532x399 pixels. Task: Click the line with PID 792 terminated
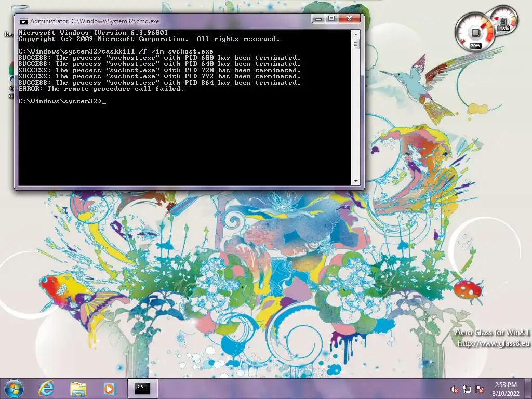pos(159,76)
